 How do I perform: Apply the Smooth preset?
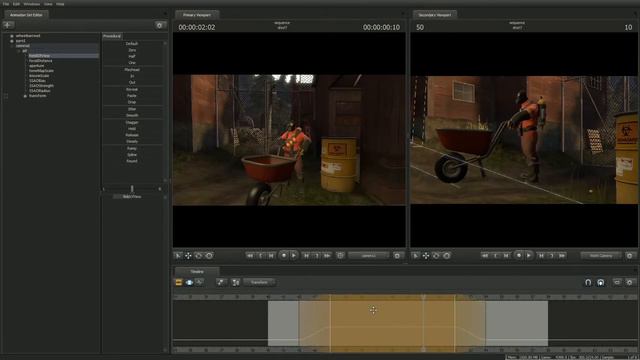coord(132,116)
